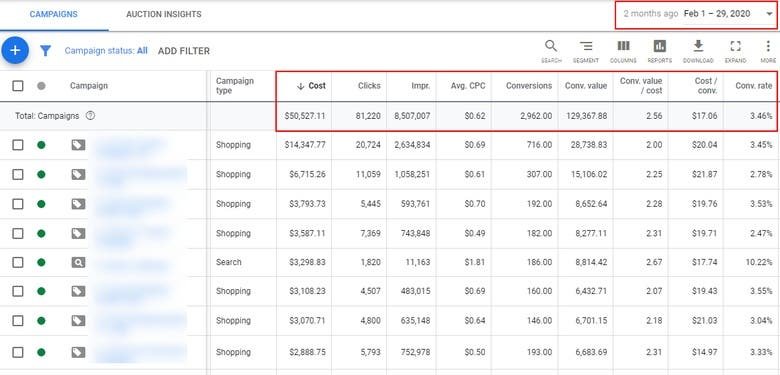Click the ADD FILTER button
This screenshot has width=780, height=375.
(184, 51)
